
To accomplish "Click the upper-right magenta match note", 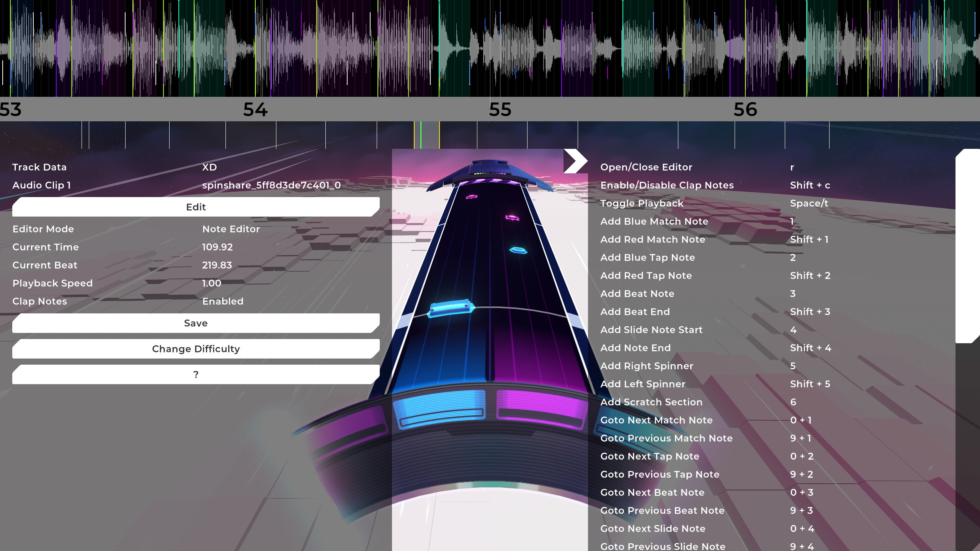I will tap(512, 218).
